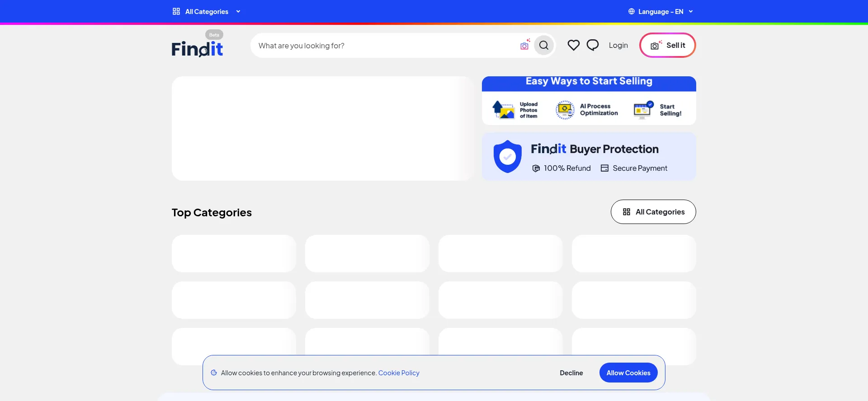Click the 100% Refund icon
The height and width of the screenshot is (401, 868).
(x=536, y=168)
